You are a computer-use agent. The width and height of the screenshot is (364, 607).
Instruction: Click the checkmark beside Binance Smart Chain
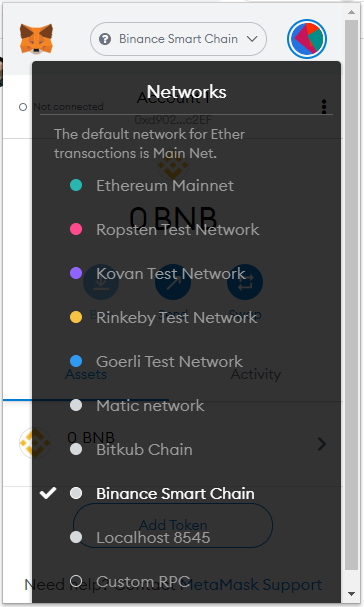[x=48, y=493]
